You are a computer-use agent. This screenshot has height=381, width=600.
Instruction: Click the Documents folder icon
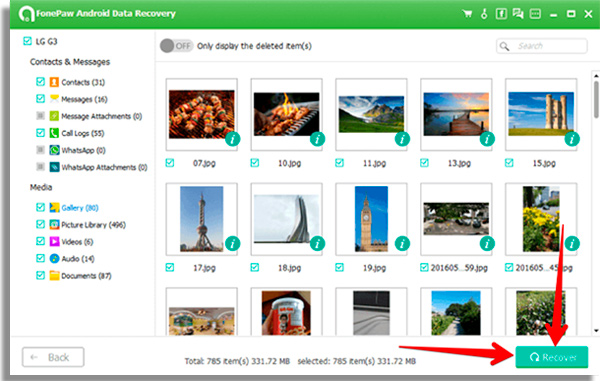(54, 275)
